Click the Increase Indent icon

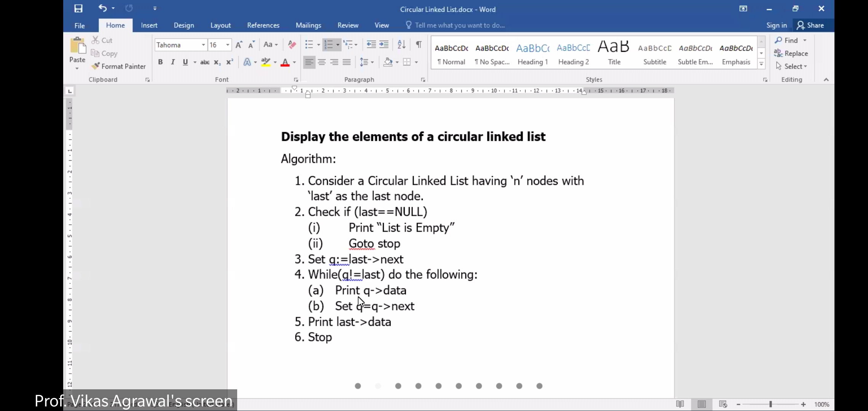[384, 45]
